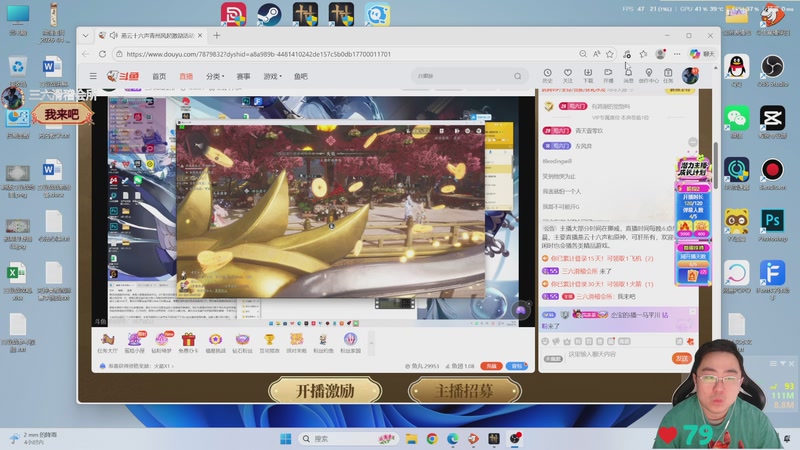This screenshot has width=800, height=450.
Task: Open the 粉丝钓鱼 icon under the player
Action: [323, 343]
